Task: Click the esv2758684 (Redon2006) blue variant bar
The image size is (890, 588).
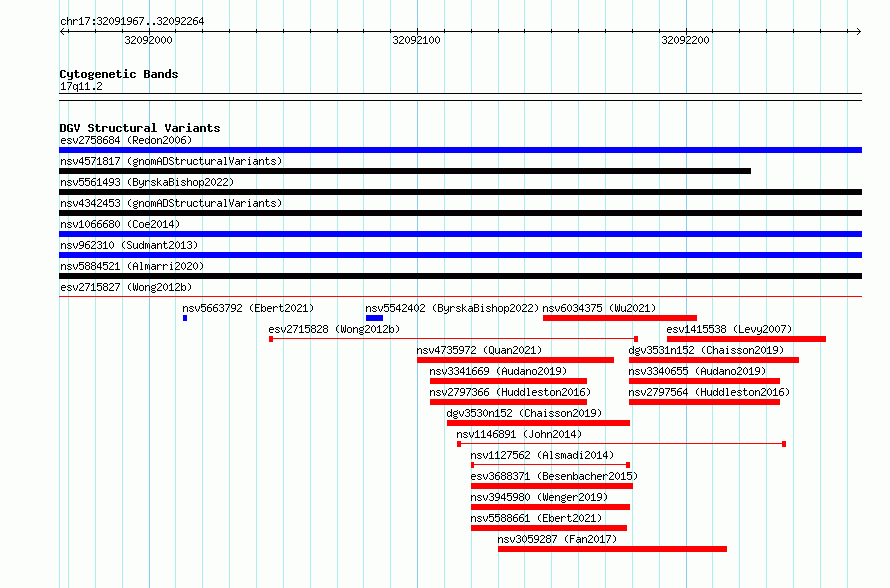Action: [x=460, y=150]
